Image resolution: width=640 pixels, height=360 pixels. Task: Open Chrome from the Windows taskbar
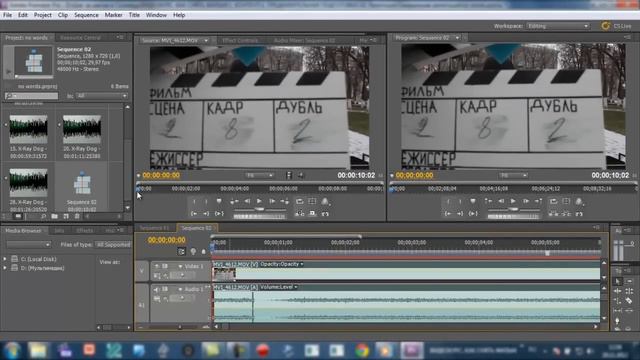coord(361,351)
